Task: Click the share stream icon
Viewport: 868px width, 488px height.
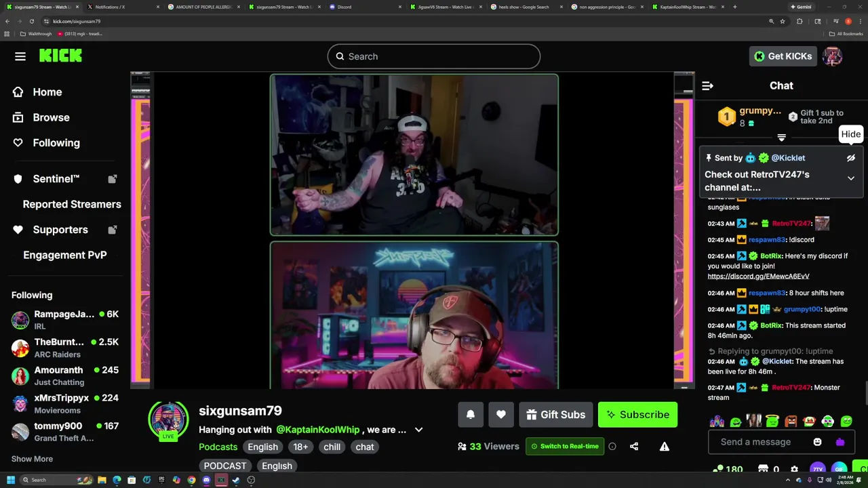Action: tap(634, 447)
